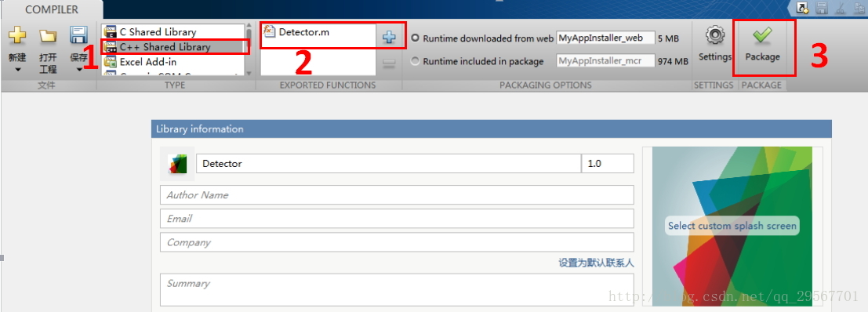
Task: Click the C Shared Library row icon
Action: 110,32
